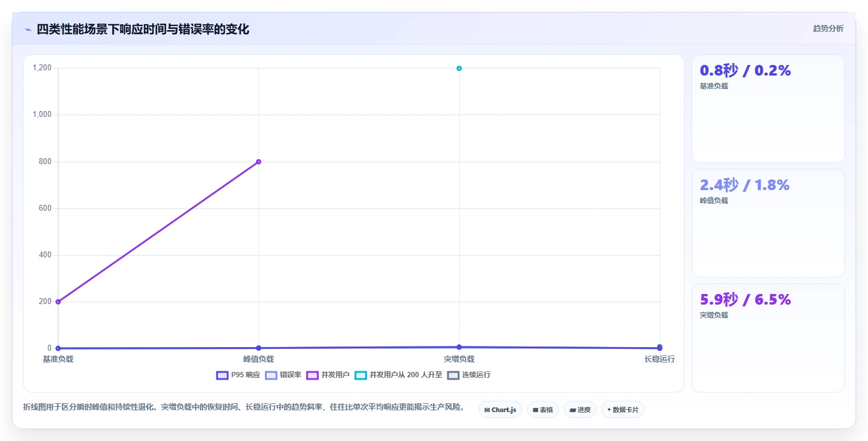Toggle the 错误率 legend series
Viewport: 868px width, 441px height.
(x=283, y=375)
